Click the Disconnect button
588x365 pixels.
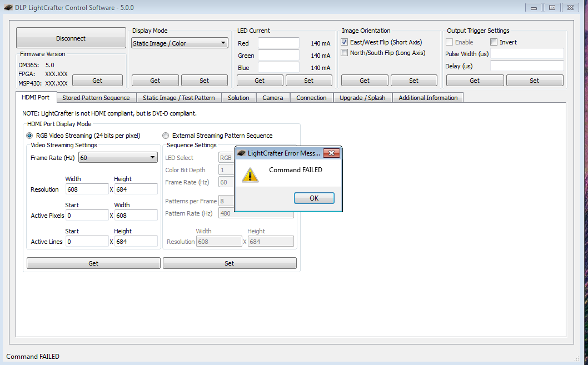coord(71,38)
